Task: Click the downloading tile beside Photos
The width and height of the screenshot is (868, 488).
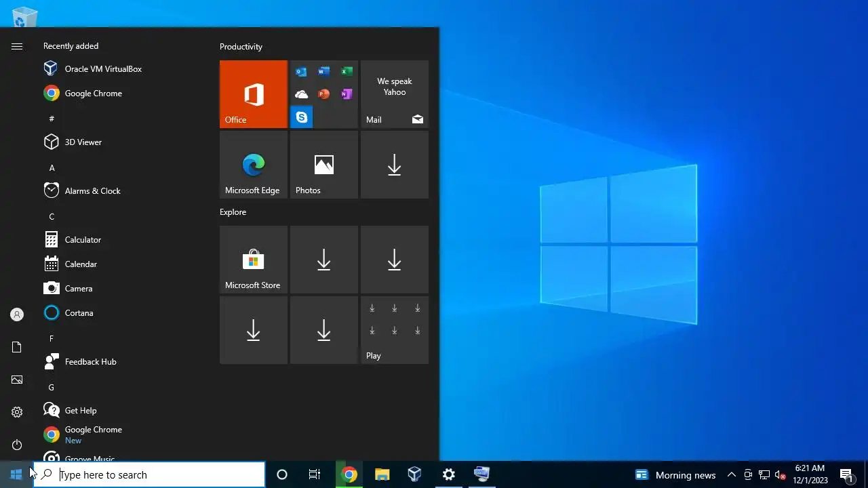Action: click(395, 165)
